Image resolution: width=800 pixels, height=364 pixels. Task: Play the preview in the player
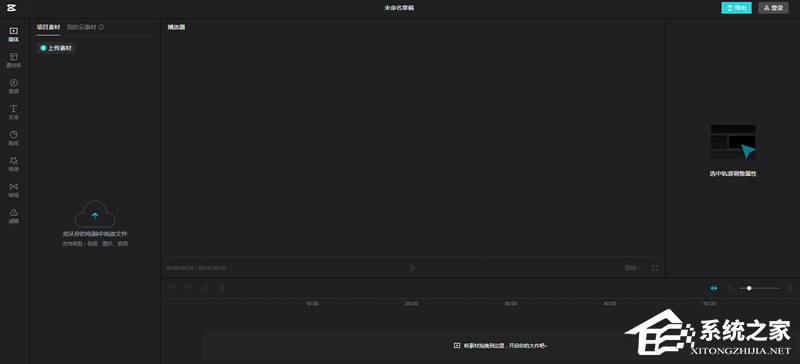pyautogui.click(x=413, y=268)
